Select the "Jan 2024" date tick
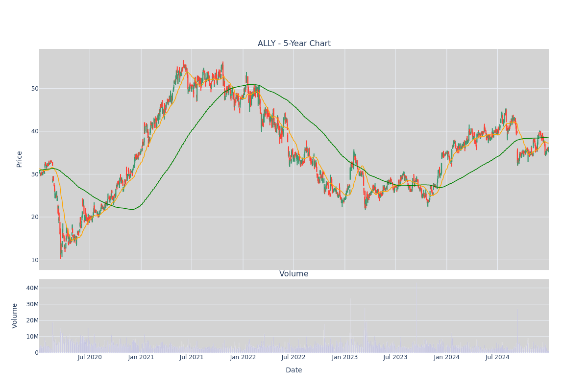Viewport: 588px width, 392px height. coord(447,357)
